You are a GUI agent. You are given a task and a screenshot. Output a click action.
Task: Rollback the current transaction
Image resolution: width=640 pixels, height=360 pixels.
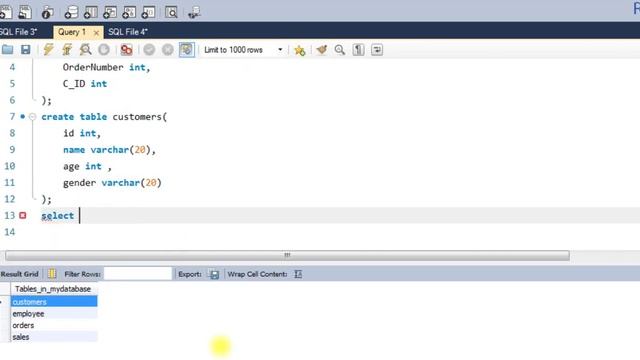[x=167, y=50]
